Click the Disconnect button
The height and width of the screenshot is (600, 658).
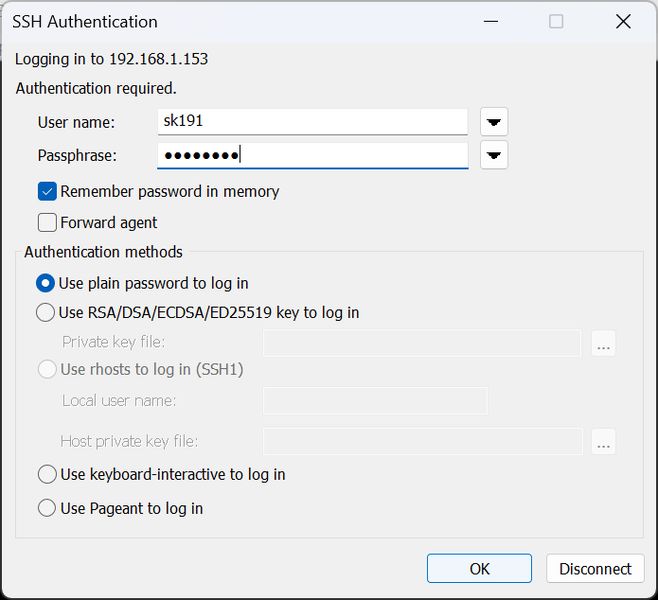tap(595, 569)
